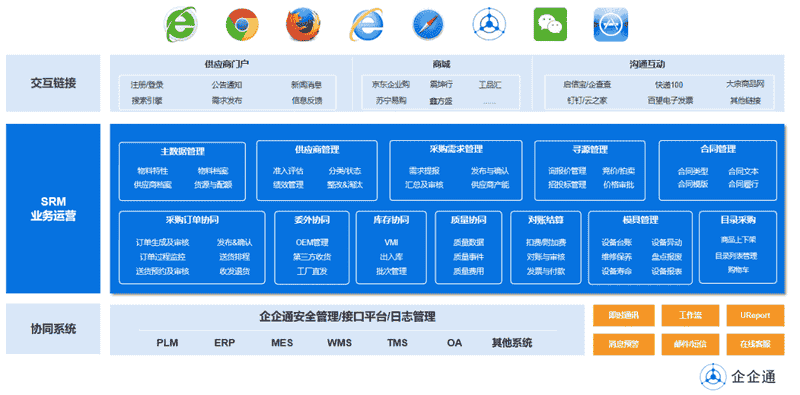
Task: Click 百望电子发票 text
Action: (670, 101)
